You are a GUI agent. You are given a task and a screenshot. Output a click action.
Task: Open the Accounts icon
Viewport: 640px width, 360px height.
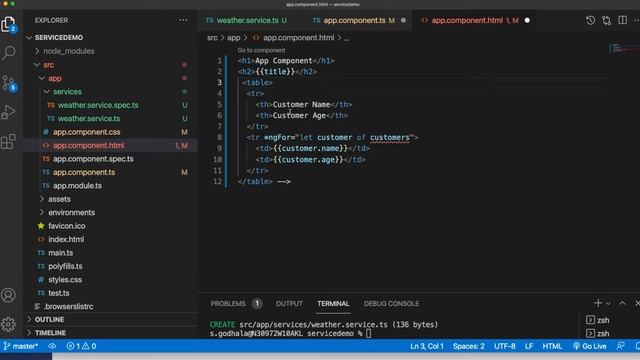pos(8,295)
